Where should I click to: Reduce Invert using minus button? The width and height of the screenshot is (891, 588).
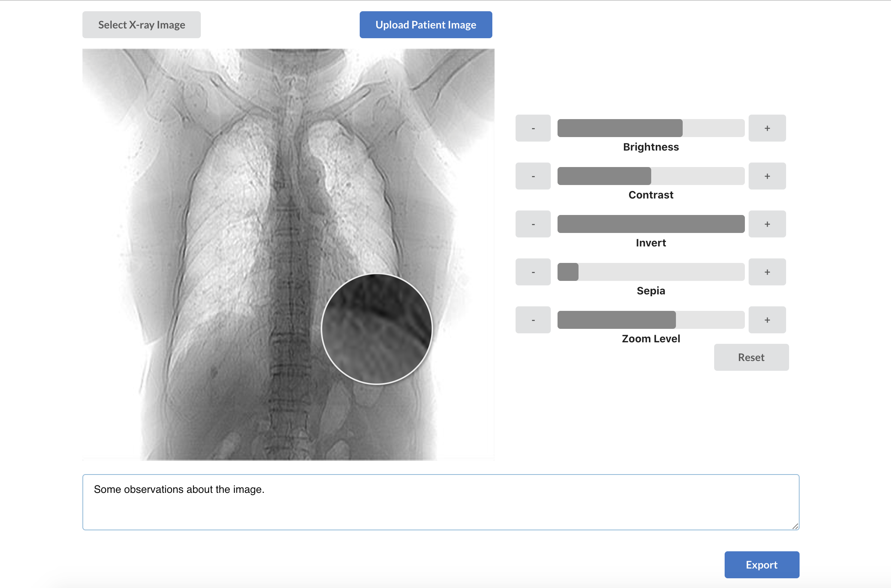pos(533,224)
